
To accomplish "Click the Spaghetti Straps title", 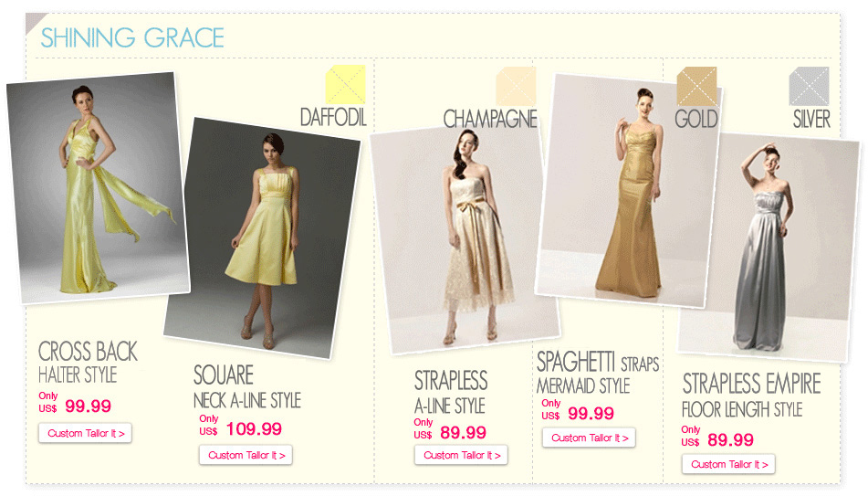I will (598, 363).
